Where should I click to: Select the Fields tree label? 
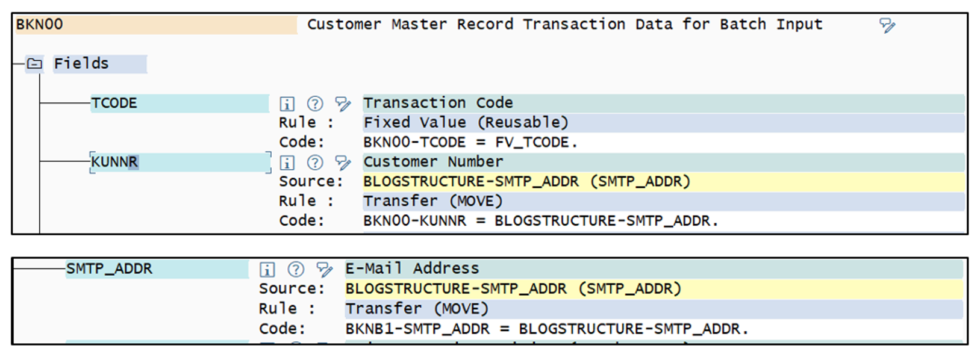100,64
